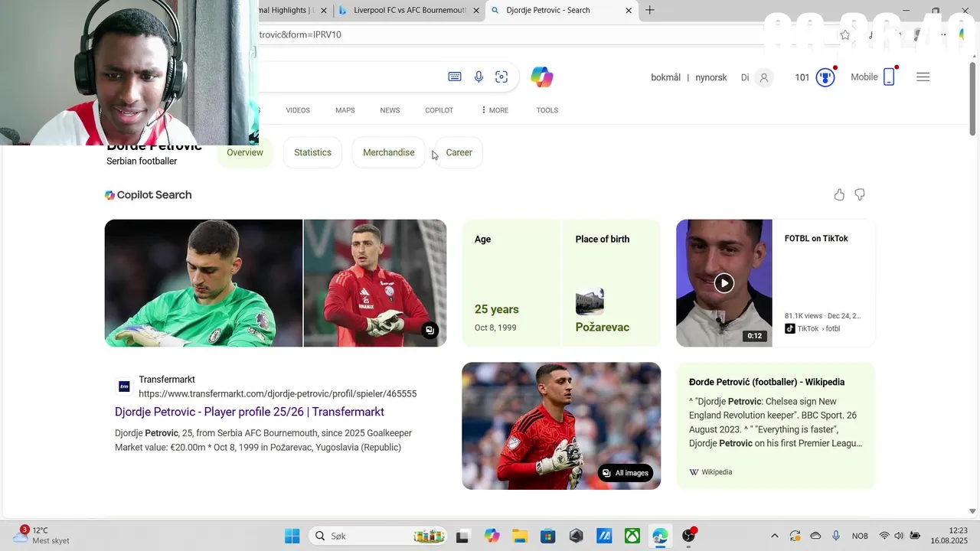Open All images button
The height and width of the screenshot is (551, 980).
[x=626, y=473]
